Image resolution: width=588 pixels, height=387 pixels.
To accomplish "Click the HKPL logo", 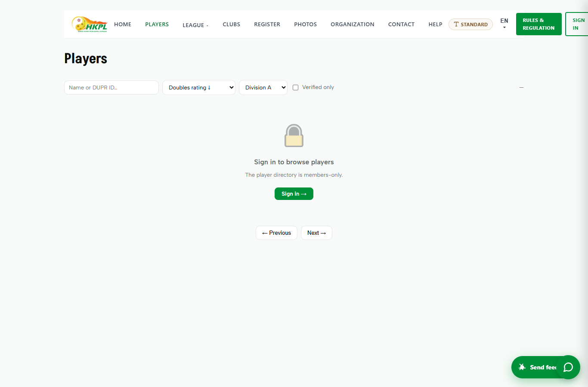I will pyautogui.click(x=90, y=25).
